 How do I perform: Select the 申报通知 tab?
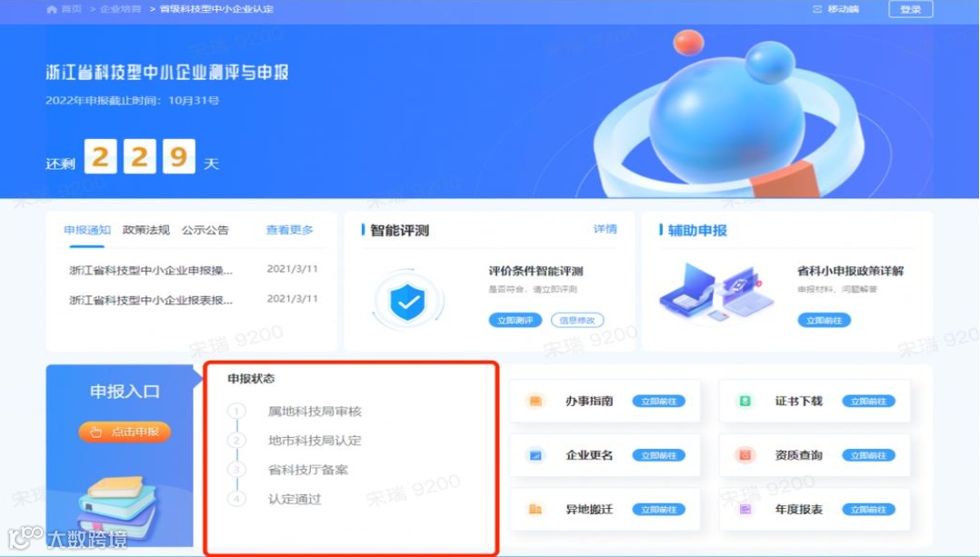(x=87, y=230)
